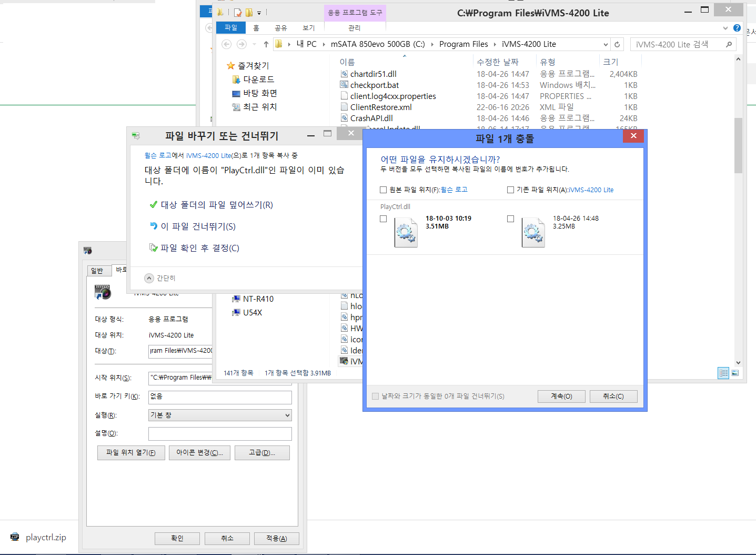Click the 고급(D) button
Viewport: 756px width, 555px height.
point(262,453)
